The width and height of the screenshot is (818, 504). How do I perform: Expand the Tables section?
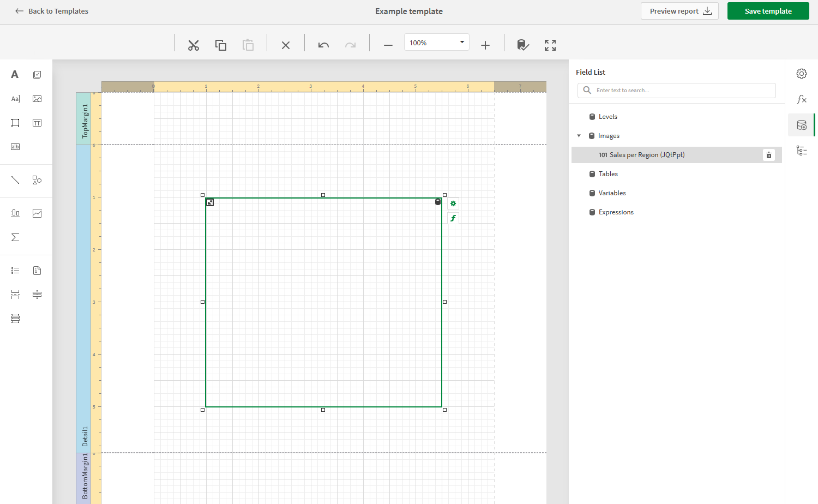point(608,173)
